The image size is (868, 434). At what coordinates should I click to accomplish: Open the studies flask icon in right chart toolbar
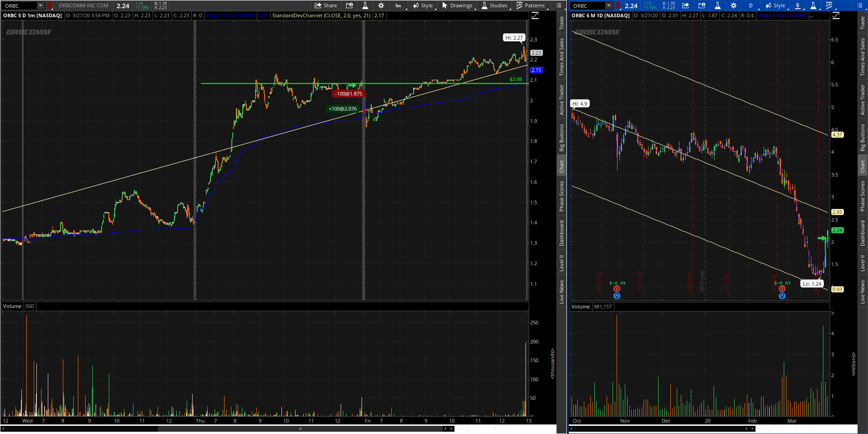(813, 5)
